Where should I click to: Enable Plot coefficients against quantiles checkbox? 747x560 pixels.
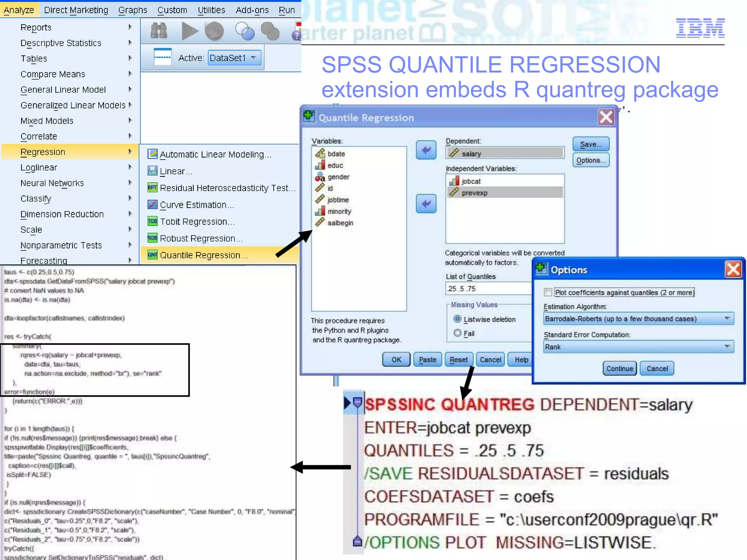[x=548, y=292]
